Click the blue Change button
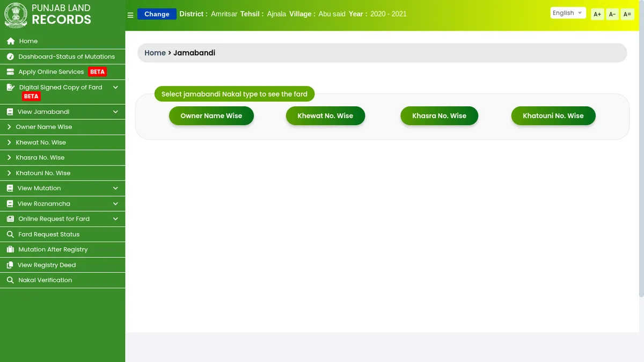644x362 pixels. (x=157, y=15)
